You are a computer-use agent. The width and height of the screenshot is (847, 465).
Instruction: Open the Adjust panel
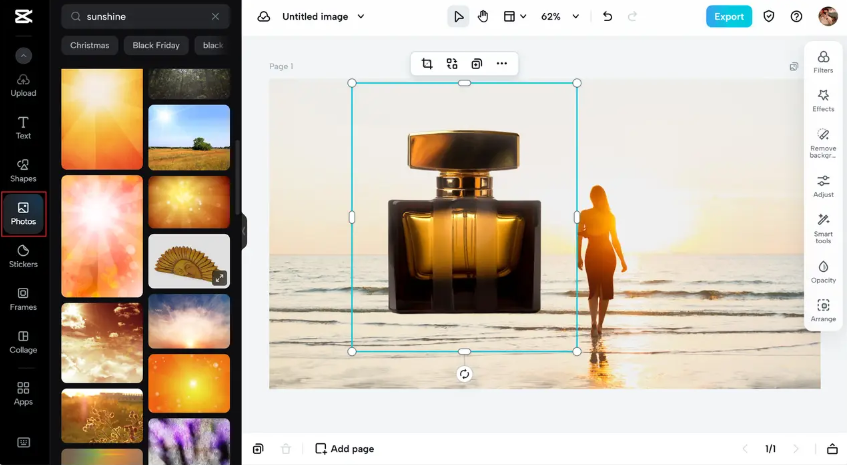pyautogui.click(x=823, y=186)
